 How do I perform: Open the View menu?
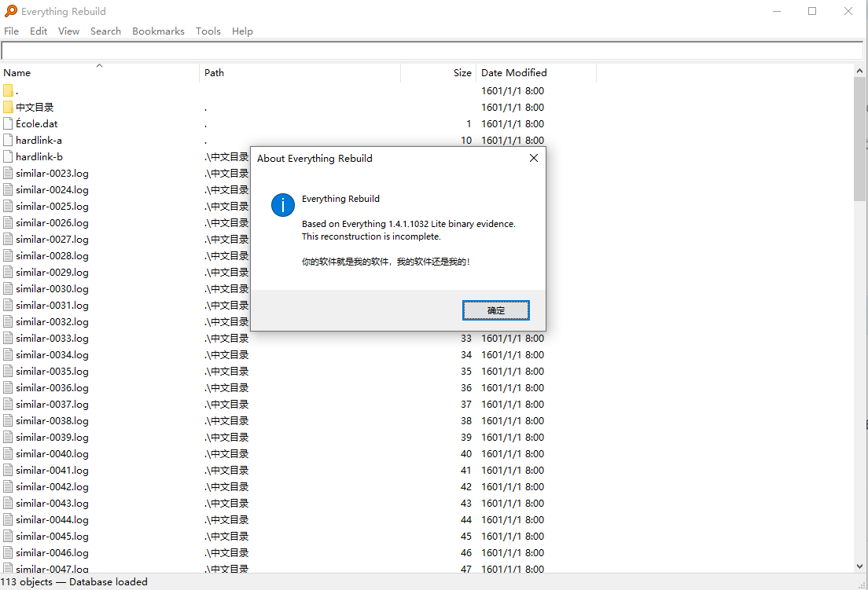pos(68,31)
